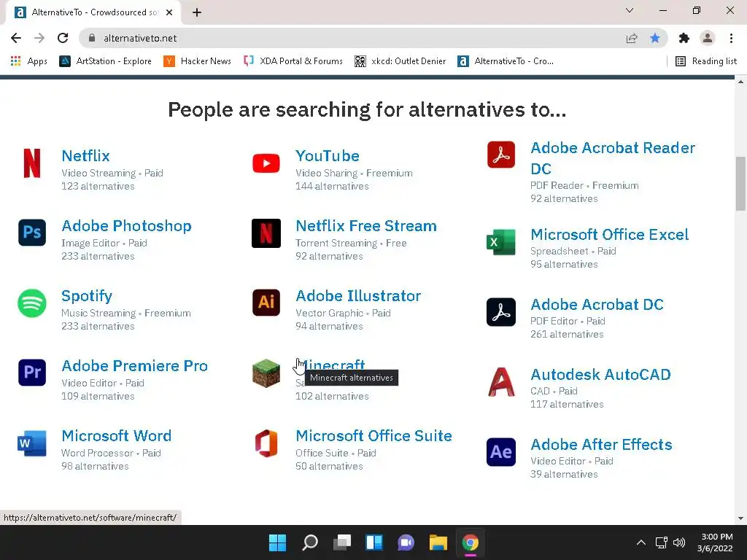The width and height of the screenshot is (747, 560).
Task: Open the Adobe After Effects link
Action: [x=602, y=444]
